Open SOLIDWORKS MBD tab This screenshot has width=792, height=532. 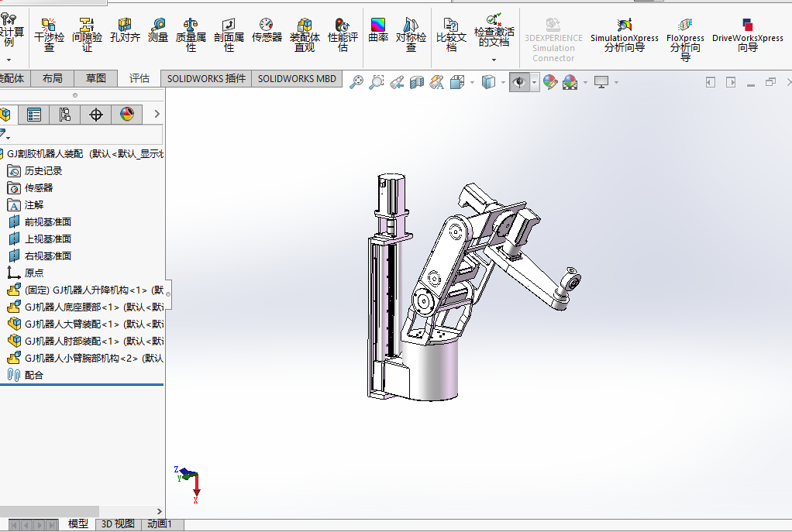(x=297, y=79)
